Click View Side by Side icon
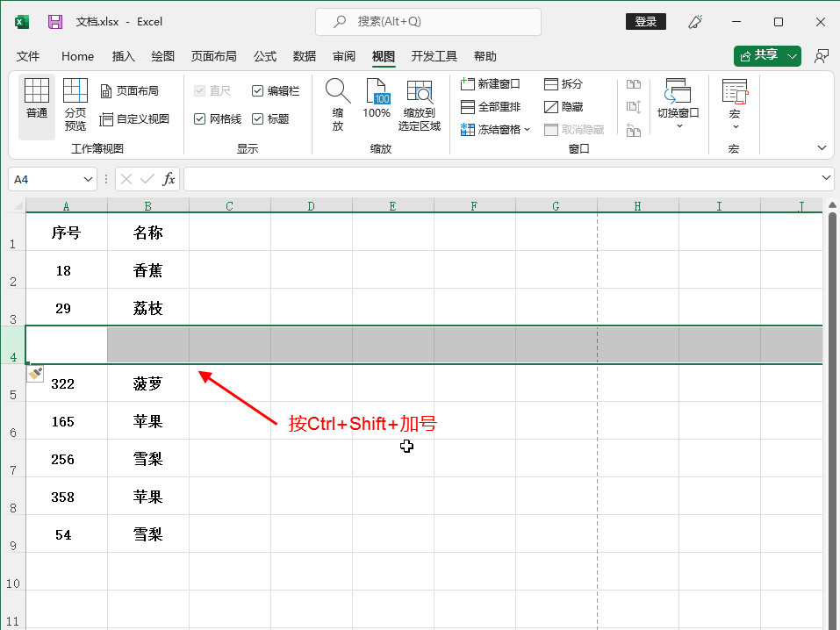Screen dimensions: 840x630 634,84
